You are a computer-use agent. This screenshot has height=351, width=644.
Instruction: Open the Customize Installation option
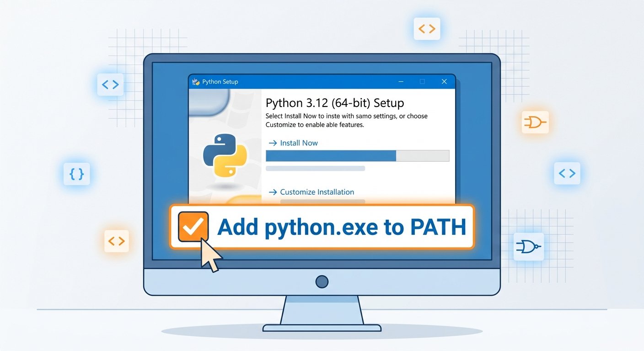311,192
